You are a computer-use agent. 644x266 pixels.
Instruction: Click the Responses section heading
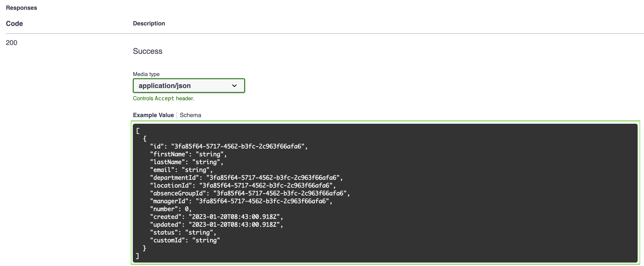click(21, 8)
